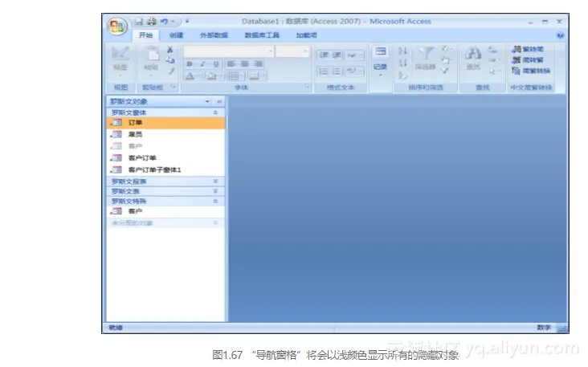
Task: Click the copy icon in 剪贴板 group
Action: click(x=169, y=60)
